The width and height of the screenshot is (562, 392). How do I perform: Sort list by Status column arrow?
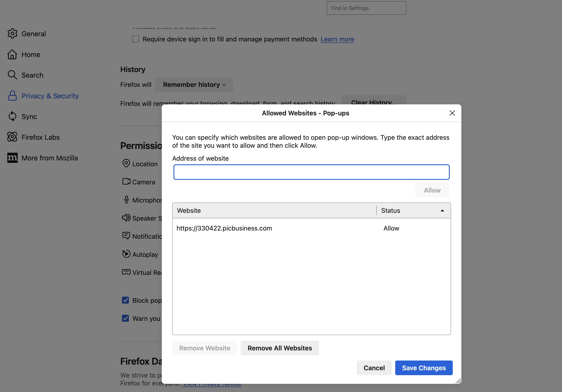[442, 211]
